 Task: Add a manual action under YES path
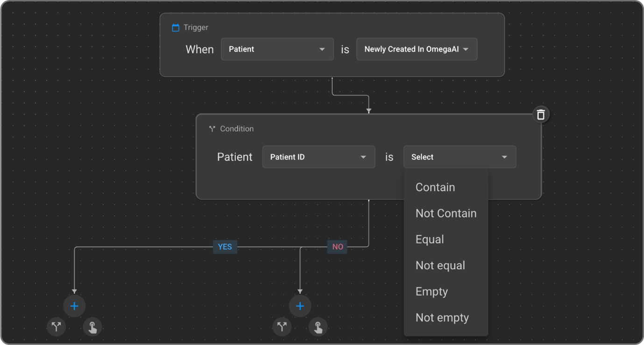pyautogui.click(x=92, y=327)
